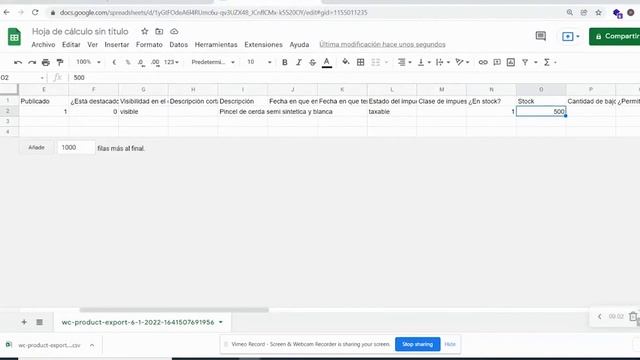
Task: Open the Extensiones menu
Action: 263,44
